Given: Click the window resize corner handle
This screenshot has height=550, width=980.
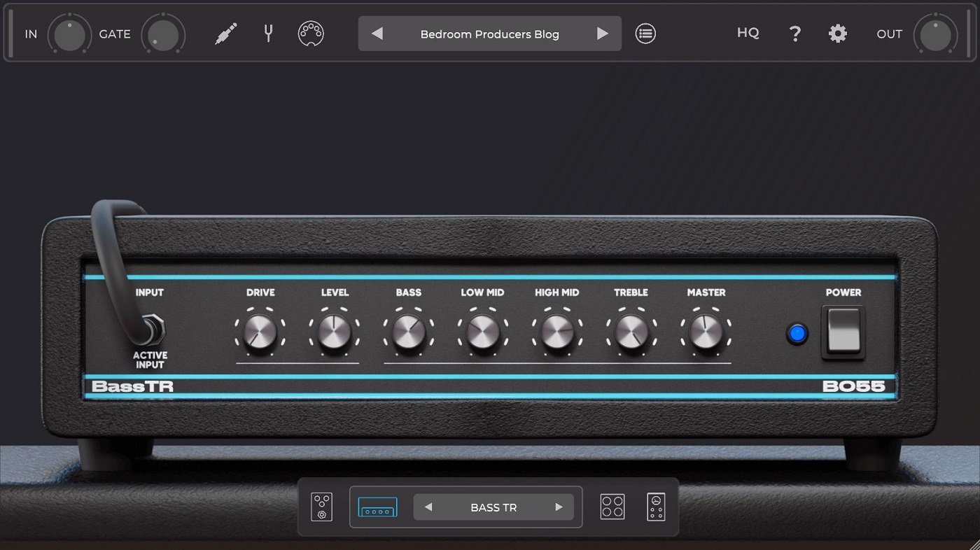Looking at the screenshot, I should coord(974,544).
